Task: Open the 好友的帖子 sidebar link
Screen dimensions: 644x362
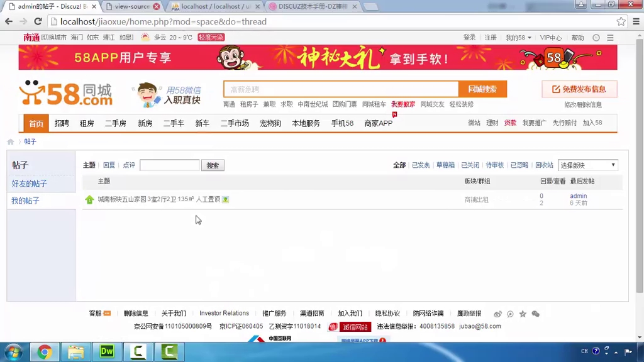Action: pyautogui.click(x=29, y=184)
